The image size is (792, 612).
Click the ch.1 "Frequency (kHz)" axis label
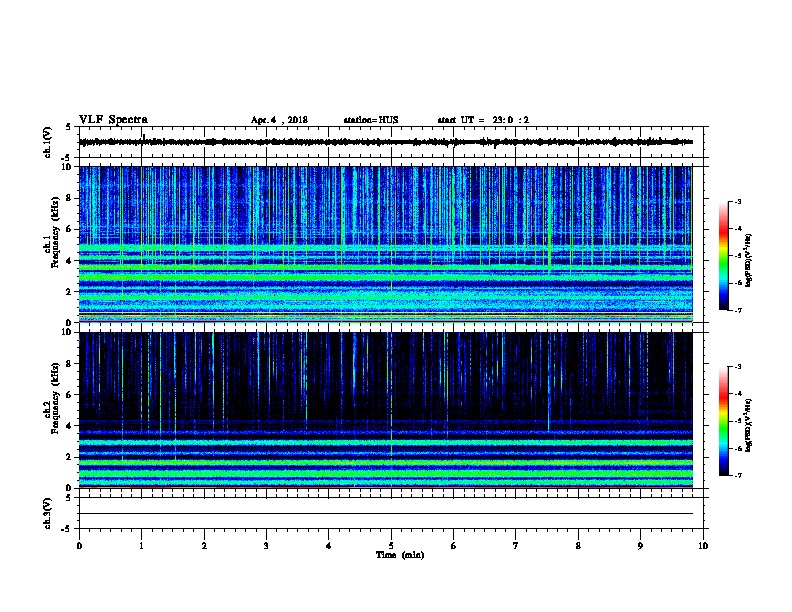(55, 232)
